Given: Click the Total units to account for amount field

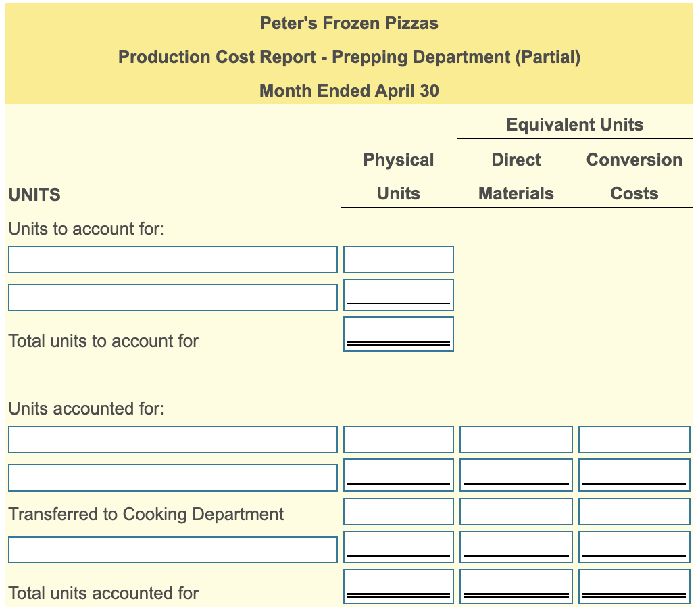Looking at the screenshot, I should point(398,333).
